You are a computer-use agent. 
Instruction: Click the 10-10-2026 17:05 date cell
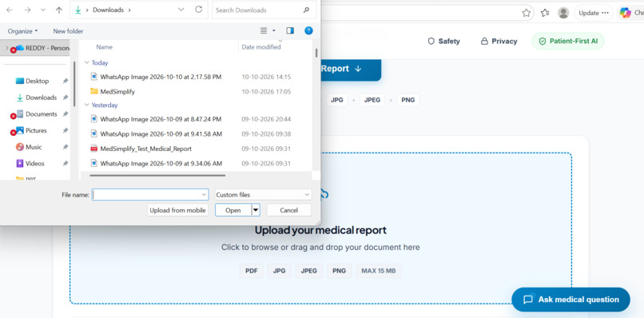266,92
